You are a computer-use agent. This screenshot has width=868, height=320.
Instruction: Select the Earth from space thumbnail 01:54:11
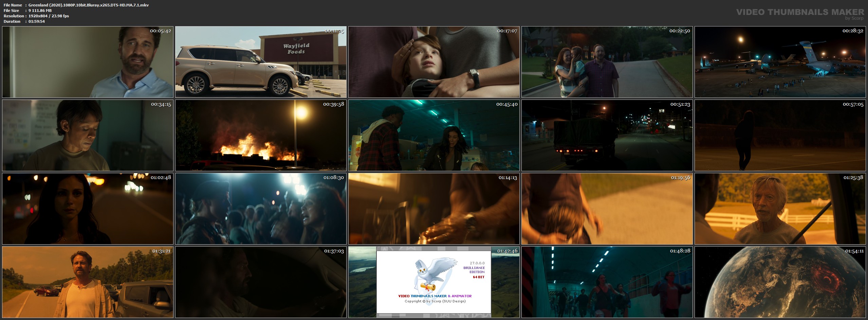(x=780, y=282)
